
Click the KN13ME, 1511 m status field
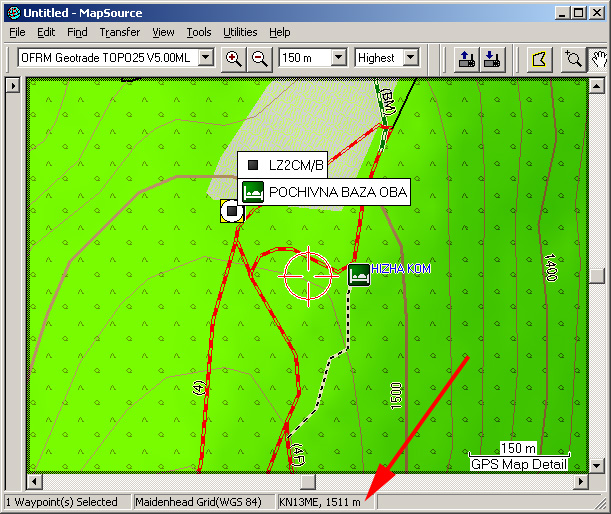[325, 502]
